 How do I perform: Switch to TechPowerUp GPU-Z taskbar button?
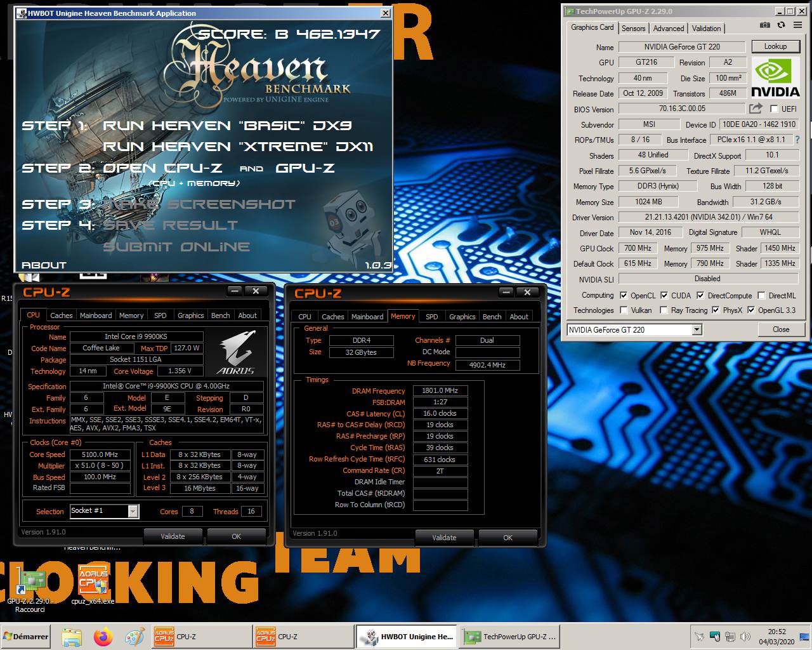click(509, 637)
